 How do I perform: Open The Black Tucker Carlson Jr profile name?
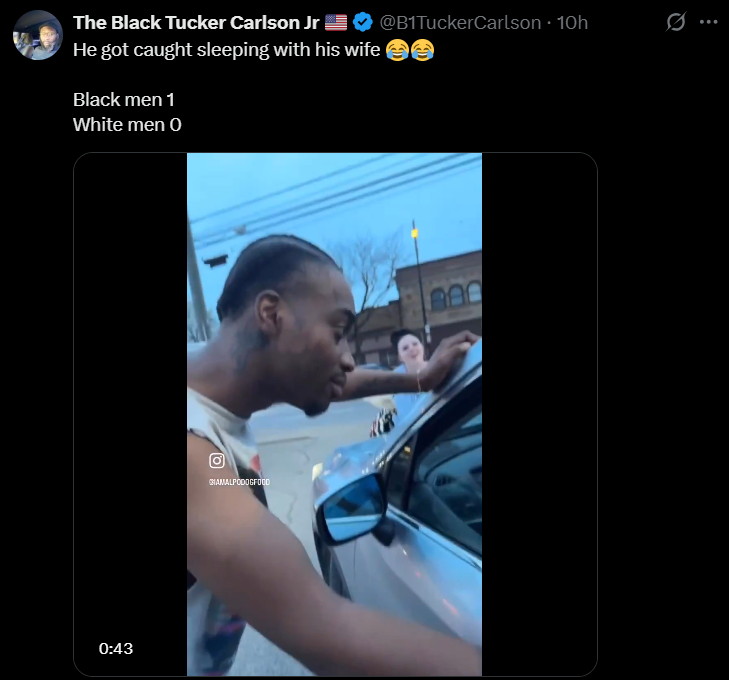coord(196,22)
